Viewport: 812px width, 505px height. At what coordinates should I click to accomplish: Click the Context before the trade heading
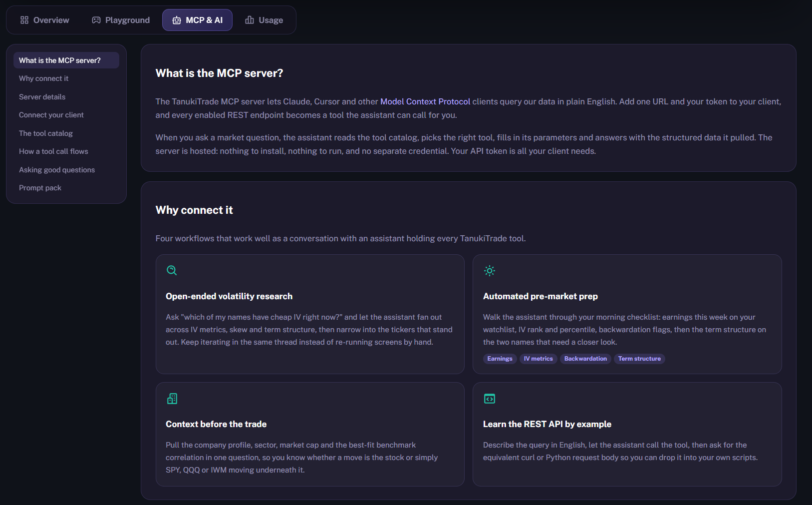click(x=216, y=424)
